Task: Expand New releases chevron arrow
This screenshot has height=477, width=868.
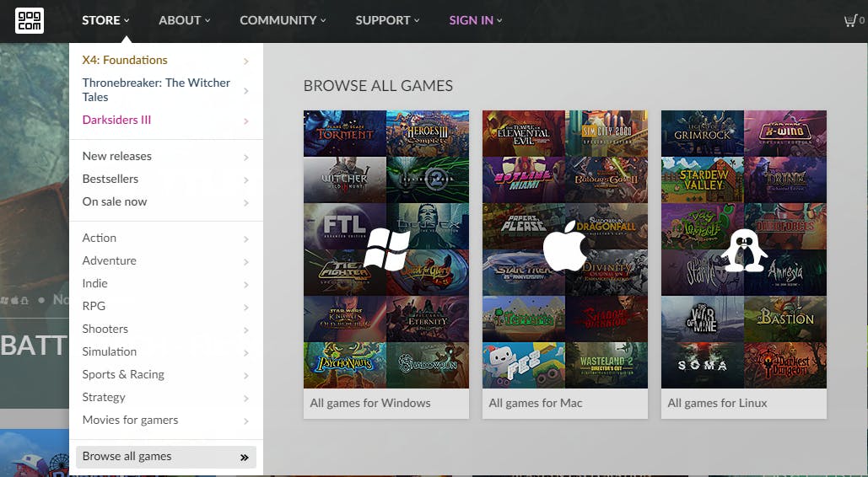Action: pyautogui.click(x=246, y=158)
